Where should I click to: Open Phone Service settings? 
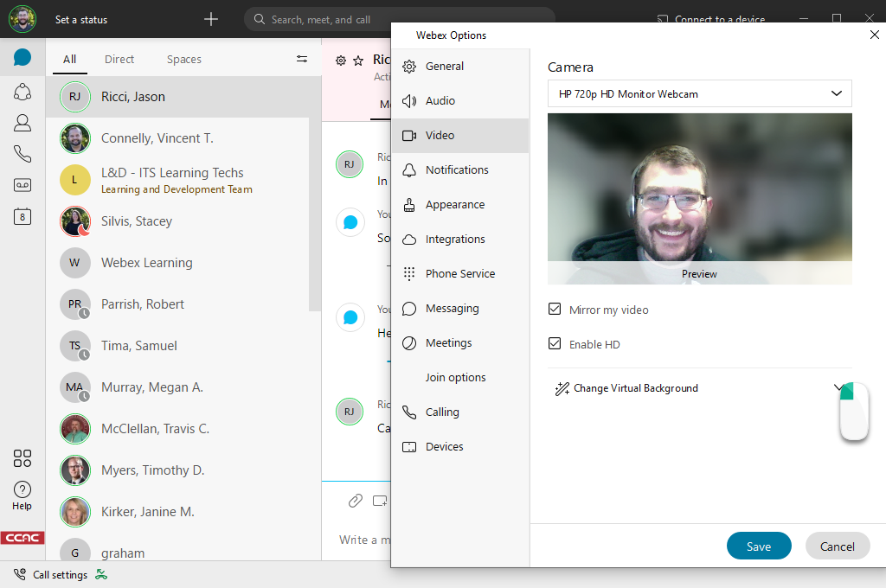460,274
